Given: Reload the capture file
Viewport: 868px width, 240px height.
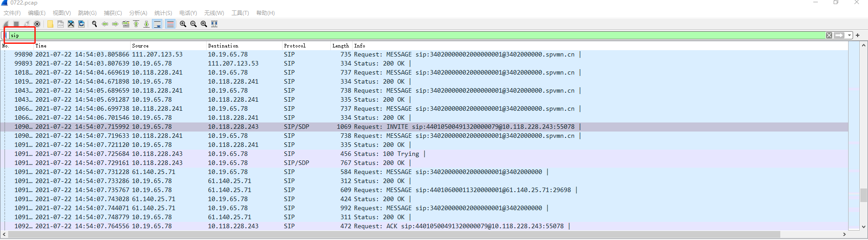Looking at the screenshot, I should tap(81, 24).
